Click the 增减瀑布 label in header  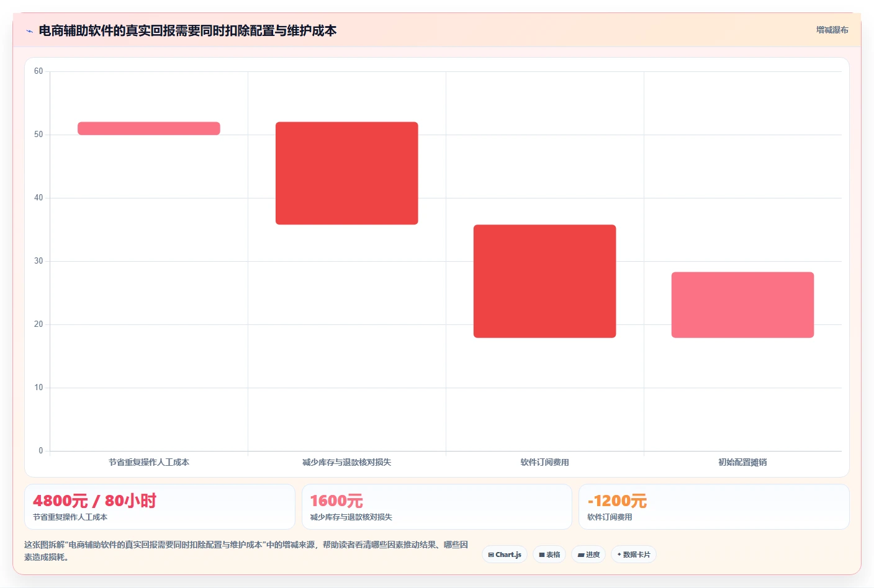[x=832, y=30]
